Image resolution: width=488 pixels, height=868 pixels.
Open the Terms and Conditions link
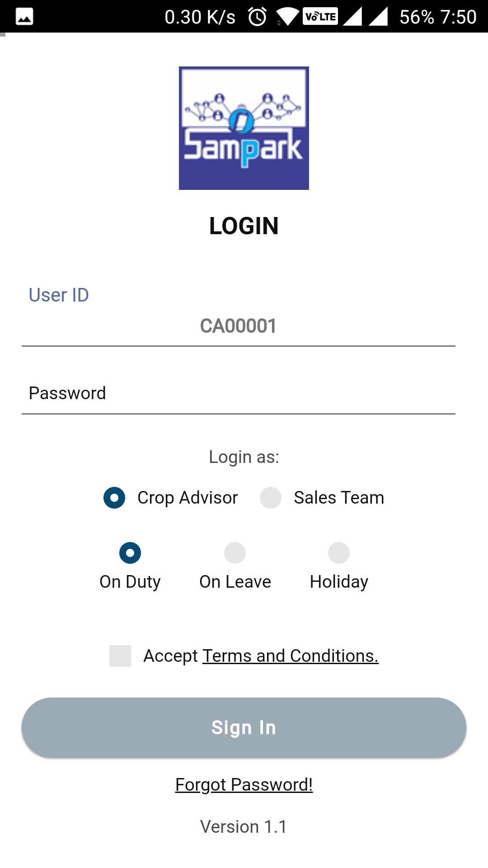[x=290, y=656]
